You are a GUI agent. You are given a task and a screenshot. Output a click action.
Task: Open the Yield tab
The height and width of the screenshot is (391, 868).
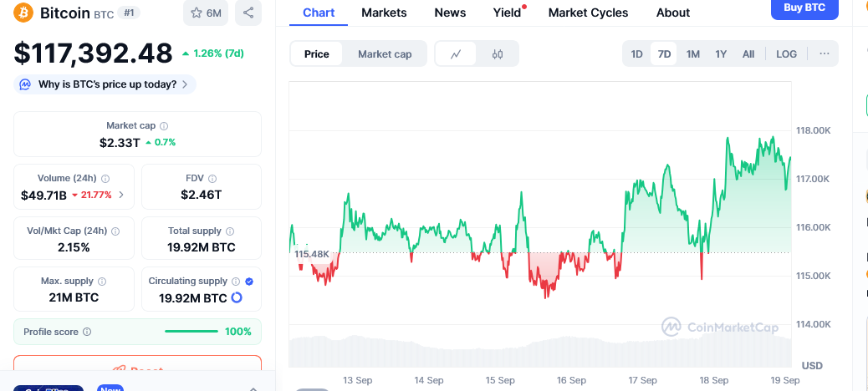pos(508,13)
